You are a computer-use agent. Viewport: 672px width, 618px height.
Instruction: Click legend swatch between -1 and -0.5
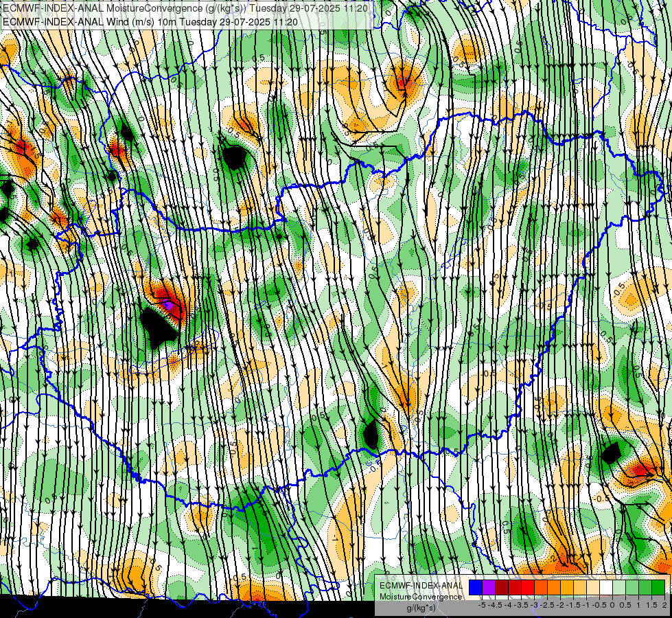click(592, 587)
